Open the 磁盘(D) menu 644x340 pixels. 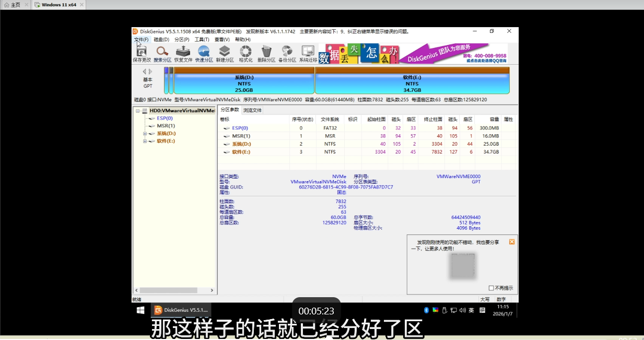point(161,40)
